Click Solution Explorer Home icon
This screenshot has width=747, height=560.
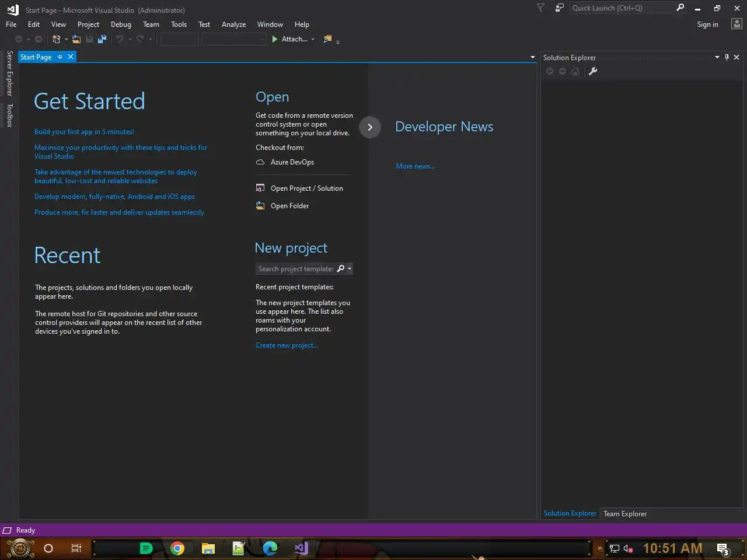(x=575, y=71)
